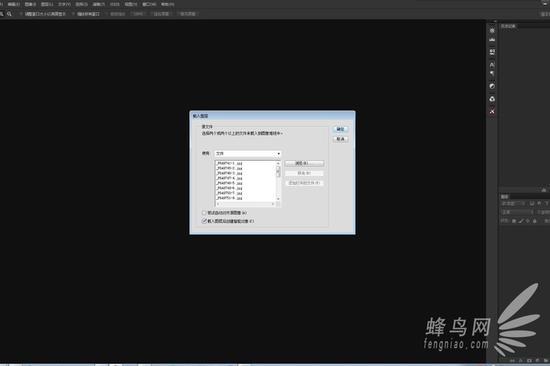Select file ending '-4.jpg' in list
550x366 pixels.
229,178
